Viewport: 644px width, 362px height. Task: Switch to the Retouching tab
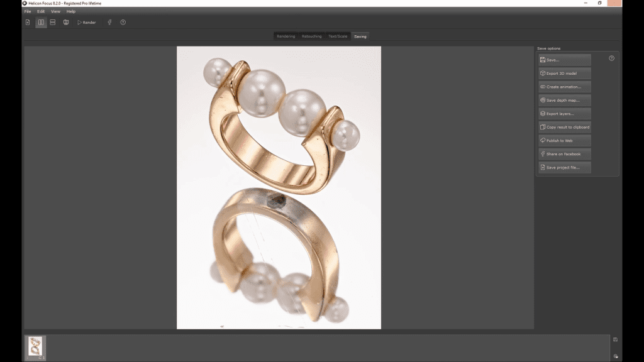(312, 36)
